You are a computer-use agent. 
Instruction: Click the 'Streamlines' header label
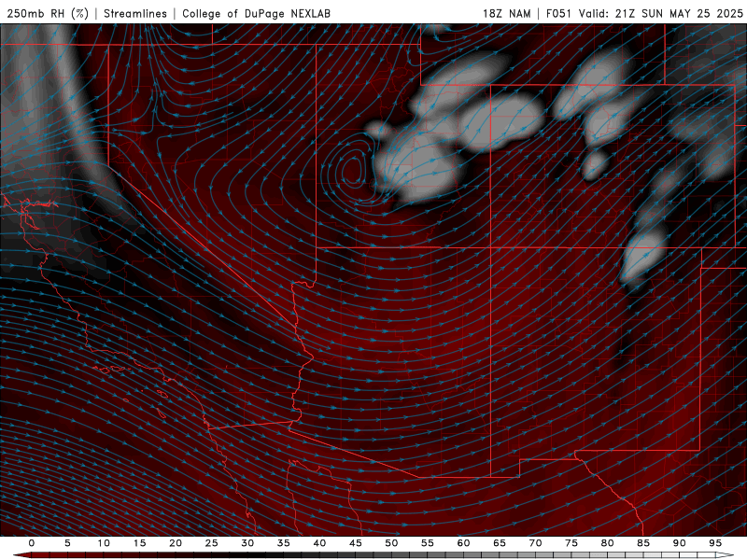coord(135,13)
